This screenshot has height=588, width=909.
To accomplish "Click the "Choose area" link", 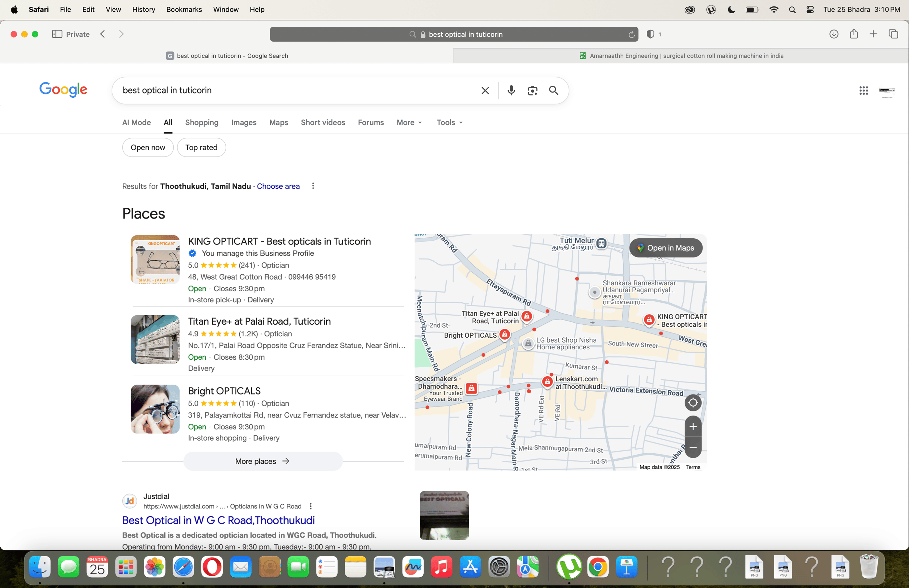I will point(278,186).
